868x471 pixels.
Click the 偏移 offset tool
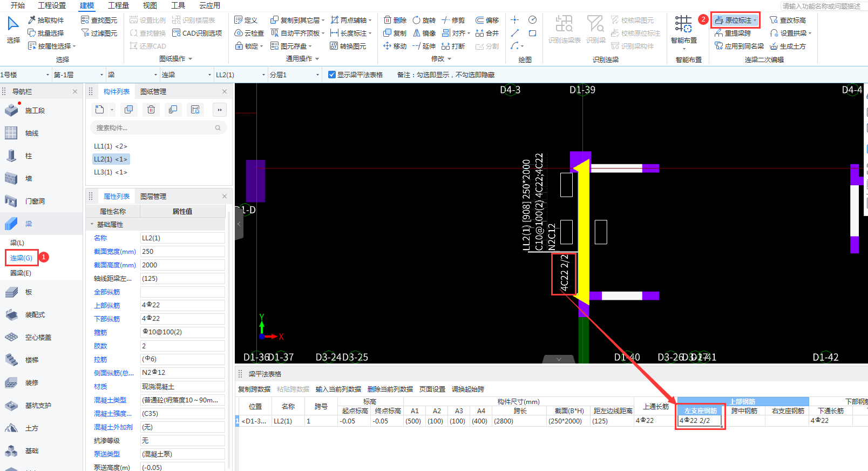pyautogui.click(x=487, y=20)
